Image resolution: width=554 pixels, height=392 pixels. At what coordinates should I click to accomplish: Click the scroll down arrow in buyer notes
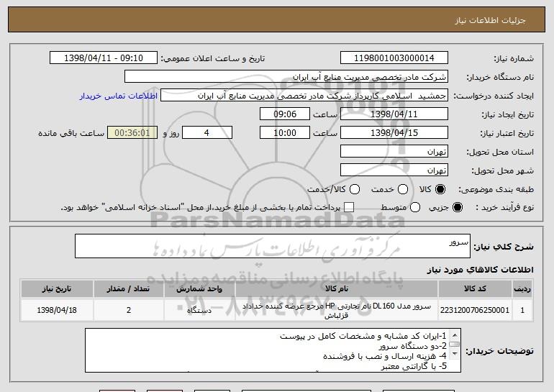click(x=455, y=353)
